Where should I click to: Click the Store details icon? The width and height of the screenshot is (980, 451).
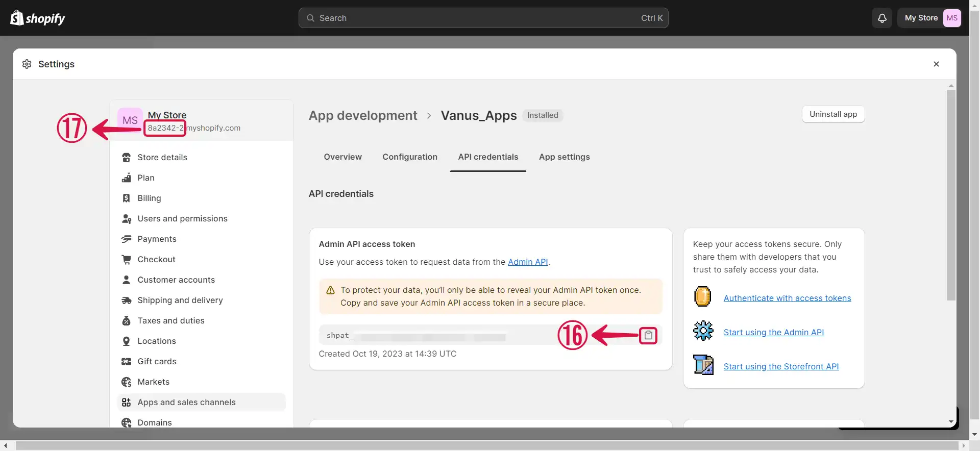[x=127, y=157]
